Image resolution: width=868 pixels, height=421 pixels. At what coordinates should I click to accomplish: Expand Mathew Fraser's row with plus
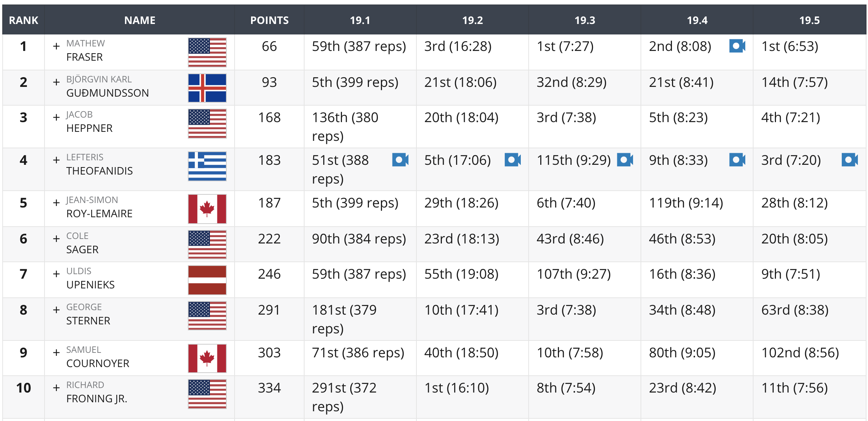(x=56, y=46)
